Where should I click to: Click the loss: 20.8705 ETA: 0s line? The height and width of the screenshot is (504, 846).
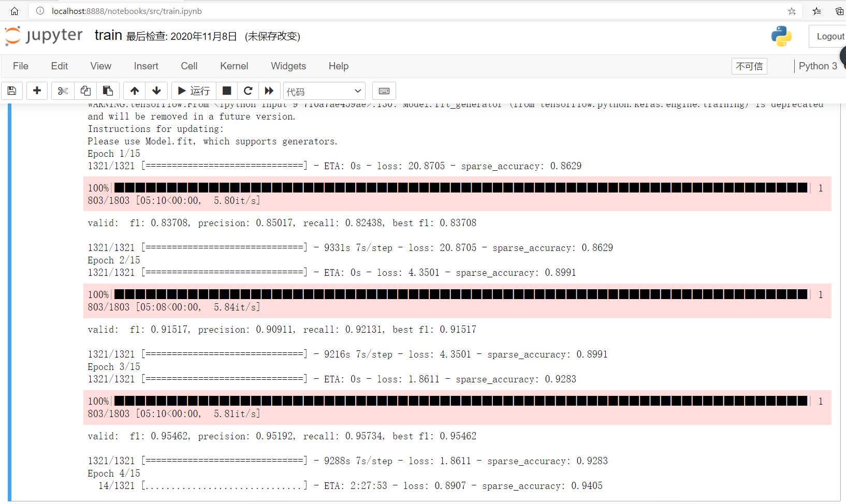[334, 166]
